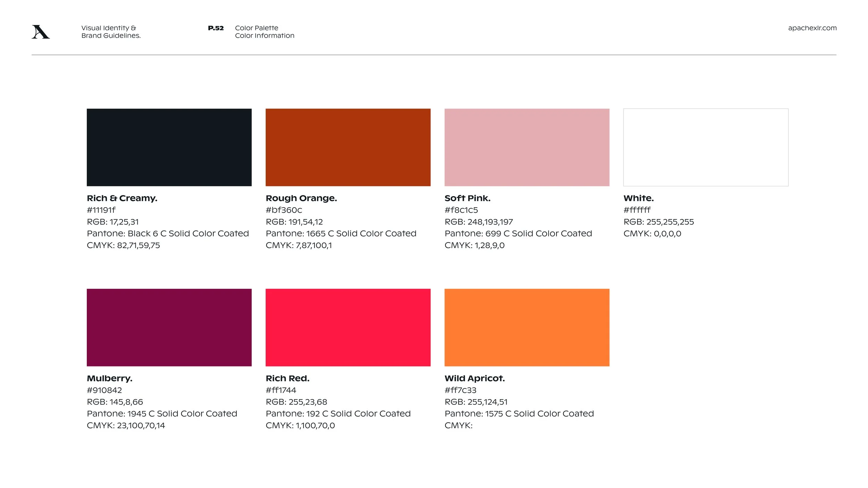Click Pantone 699 C Solid Color Coated
This screenshot has height=488, width=868.
pos(518,234)
